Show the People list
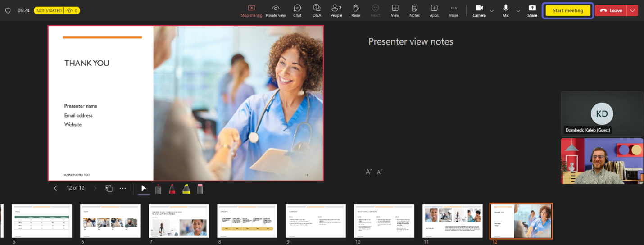The height and width of the screenshot is (245, 644). pyautogui.click(x=336, y=11)
